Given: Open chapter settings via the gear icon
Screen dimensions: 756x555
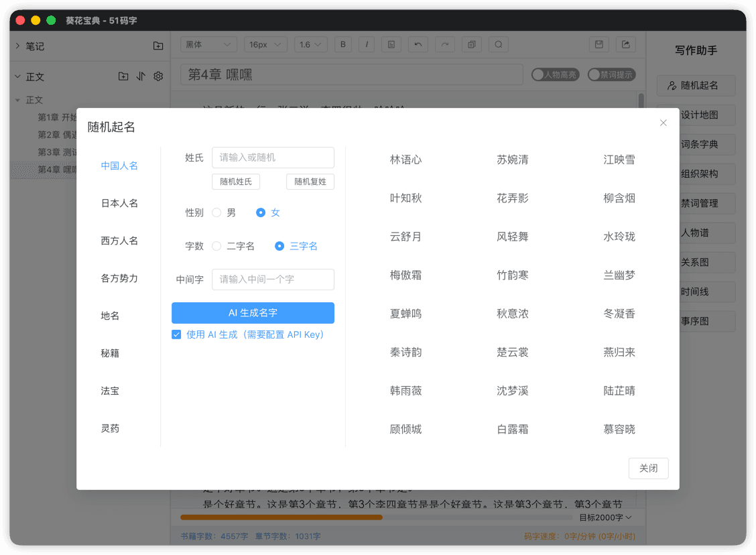Looking at the screenshot, I should (158, 76).
